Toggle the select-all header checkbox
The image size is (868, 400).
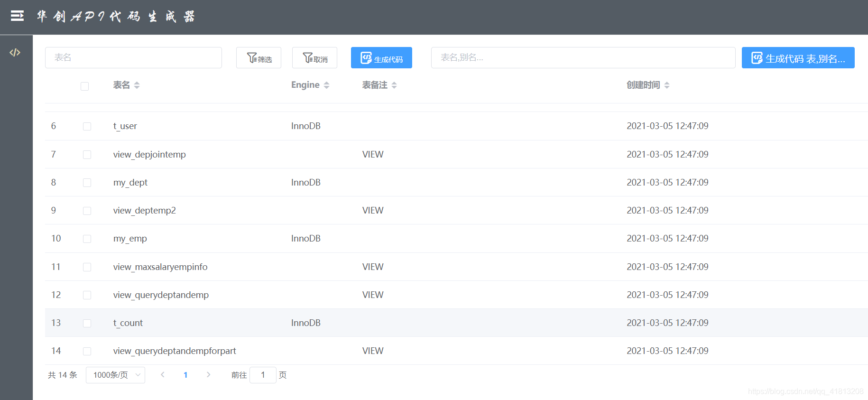(x=84, y=86)
